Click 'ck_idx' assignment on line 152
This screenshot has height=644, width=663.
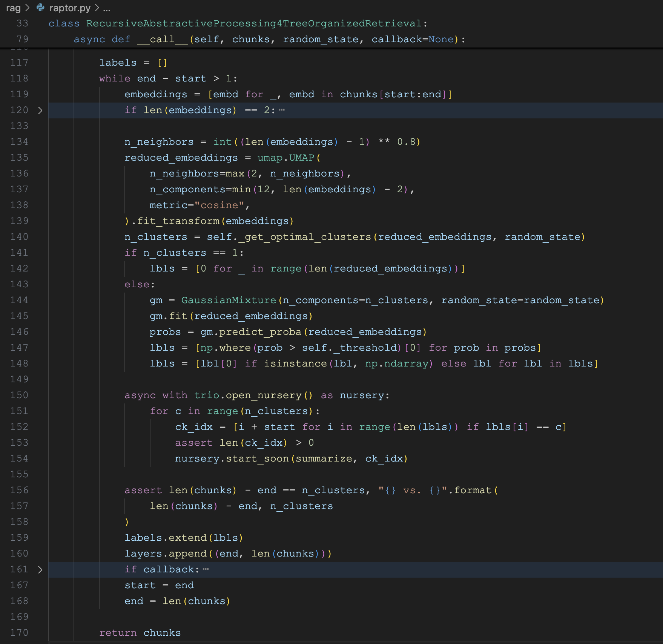pos(194,427)
